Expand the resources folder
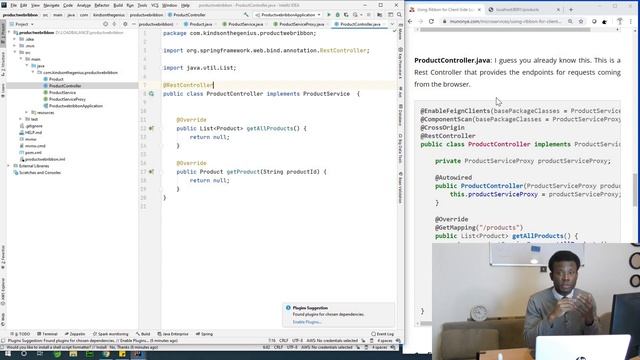Screen dimensions: 640x360 27,112
